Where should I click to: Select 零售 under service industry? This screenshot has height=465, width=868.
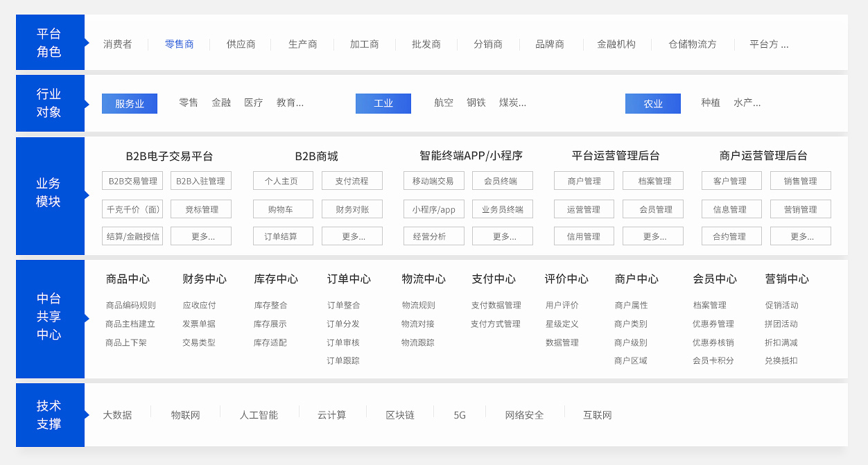(189, 103)
